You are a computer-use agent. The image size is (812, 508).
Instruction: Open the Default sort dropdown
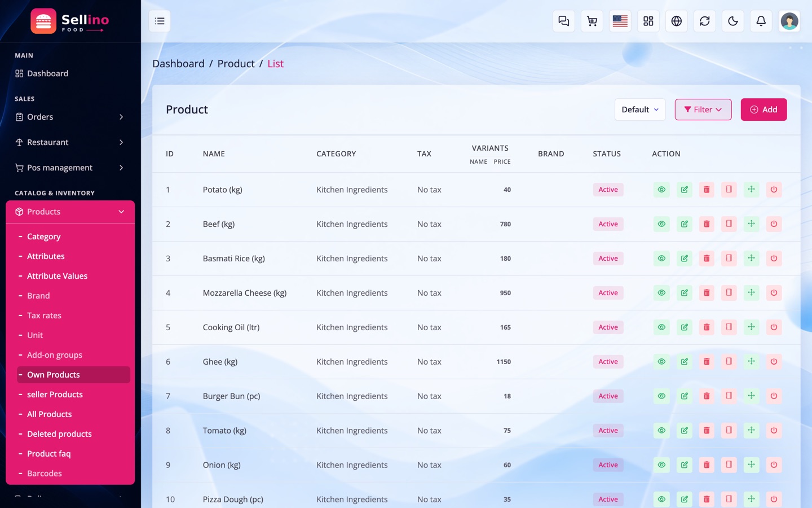640,110
